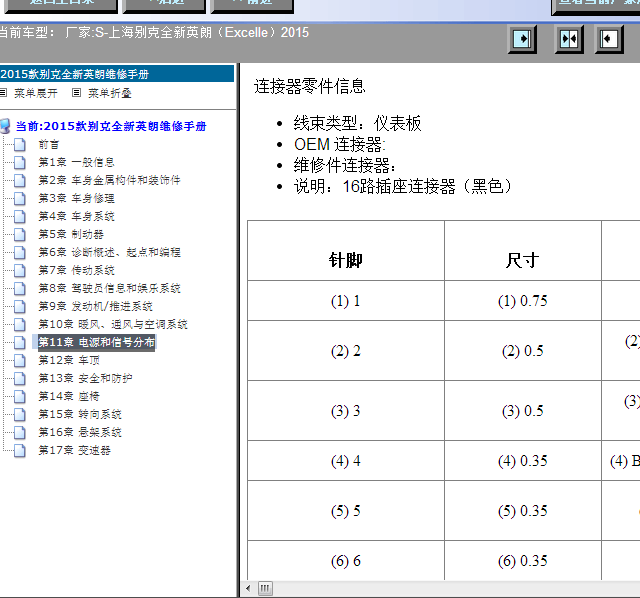Click the pin cell (6) 6
The height and width of the screenshot is (598, 640).
tap(346, 561)
